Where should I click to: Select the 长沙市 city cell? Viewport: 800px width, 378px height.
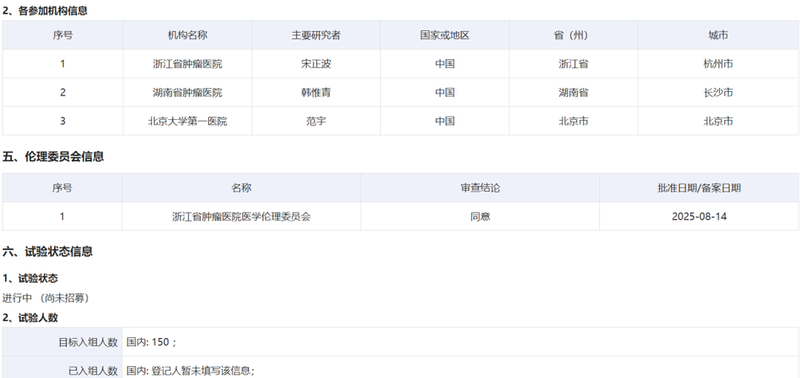pyautogui.click(x=718, y=93)
